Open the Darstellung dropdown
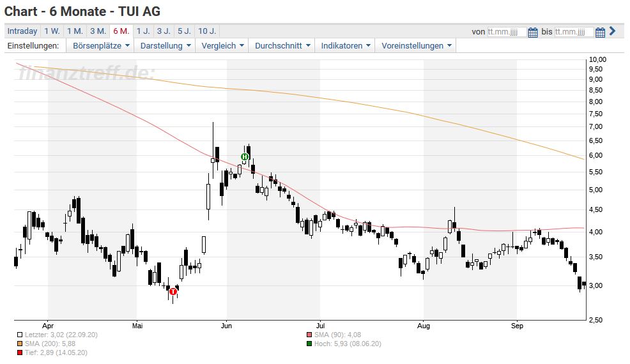This screenshot has height=364, width=630. coord(165,46)
